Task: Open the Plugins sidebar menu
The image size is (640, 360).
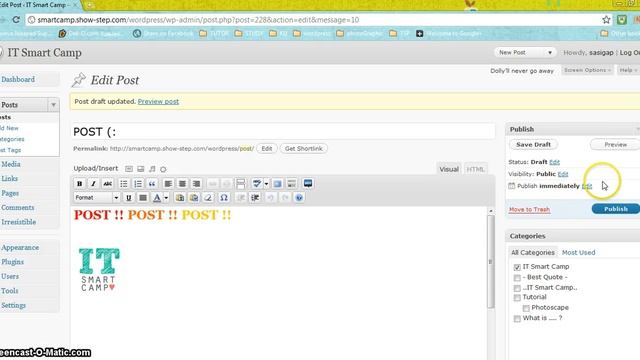Action: pyautogui.click(x=12, y=262)
